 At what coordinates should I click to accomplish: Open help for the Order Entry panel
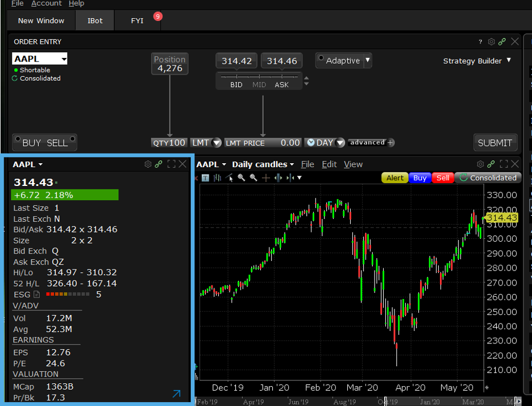click(480, 42)
